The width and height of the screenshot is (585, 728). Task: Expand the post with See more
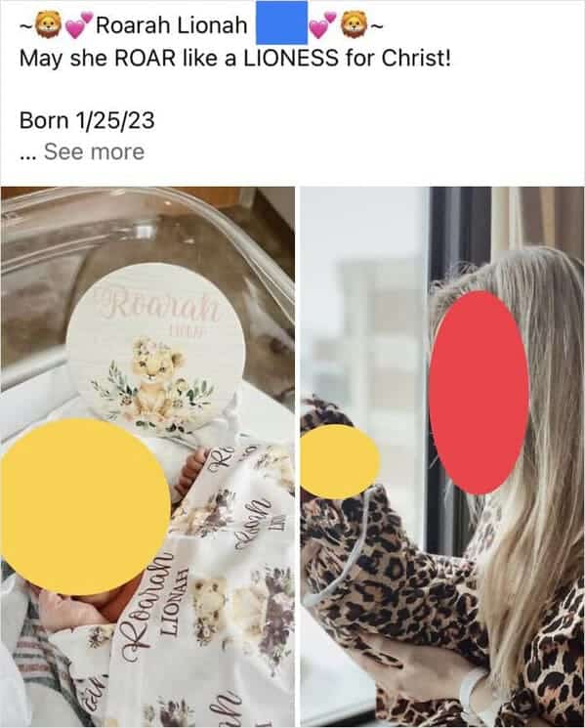click(94, 151)
